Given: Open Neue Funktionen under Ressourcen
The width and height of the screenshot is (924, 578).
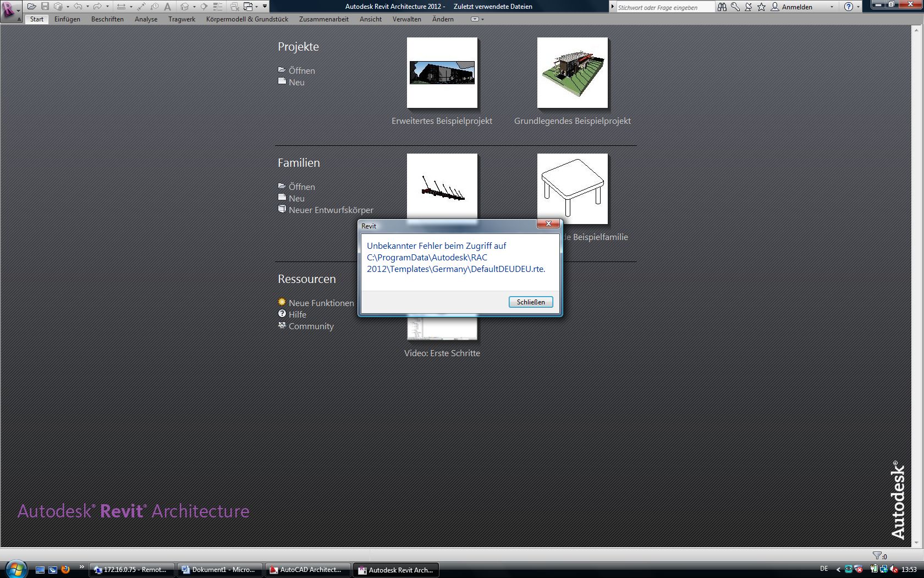Looking at the screenshot, I should 321,303.
